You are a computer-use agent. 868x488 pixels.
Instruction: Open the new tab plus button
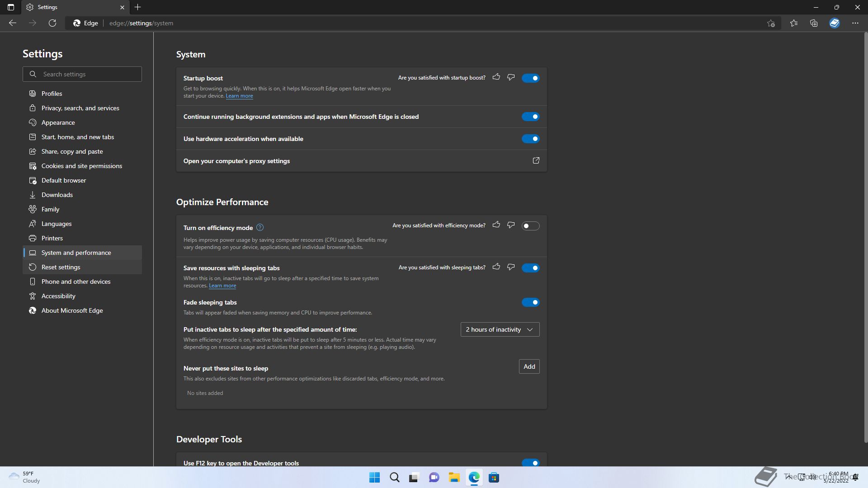(138, 7)
